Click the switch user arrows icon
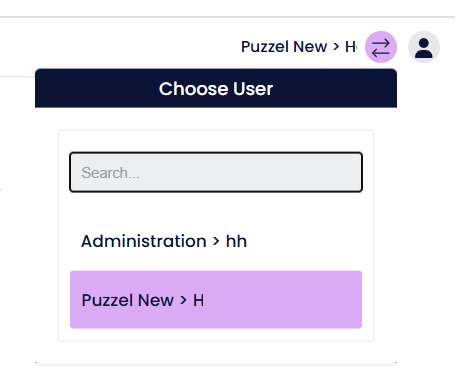459x366 pixels. tap(381, 47)
